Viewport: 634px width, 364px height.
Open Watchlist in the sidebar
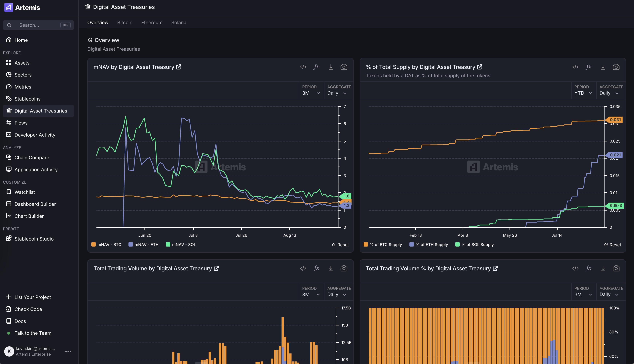pyautogui.click(x=38, y=192)
